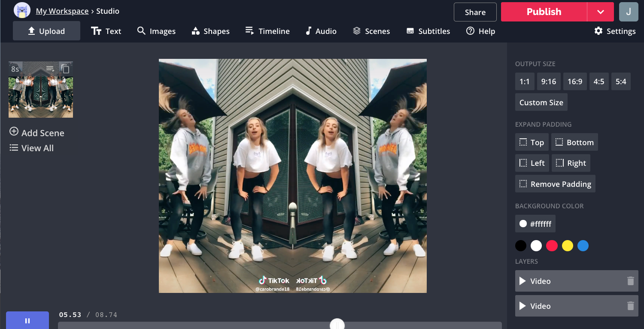Click the 05.53 / 08.74 time readout
Viewport: 644px width, 329px height.
click(88, 314)
